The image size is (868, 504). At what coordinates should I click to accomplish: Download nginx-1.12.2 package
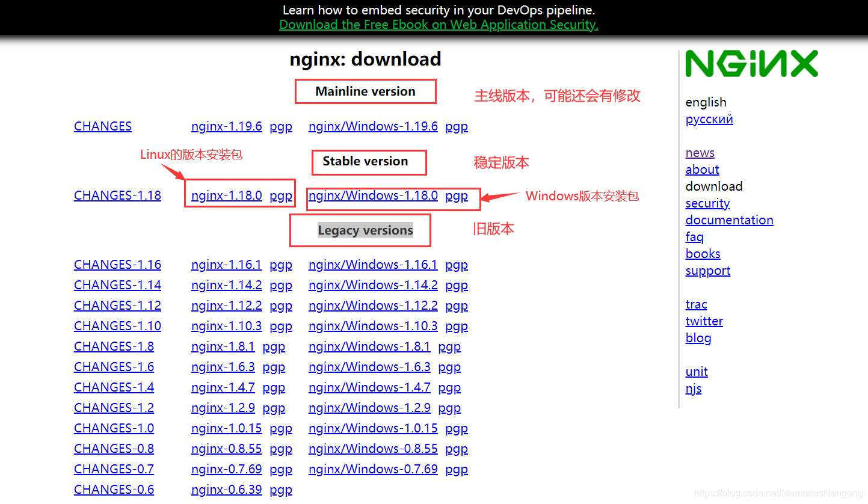[227, 306]
